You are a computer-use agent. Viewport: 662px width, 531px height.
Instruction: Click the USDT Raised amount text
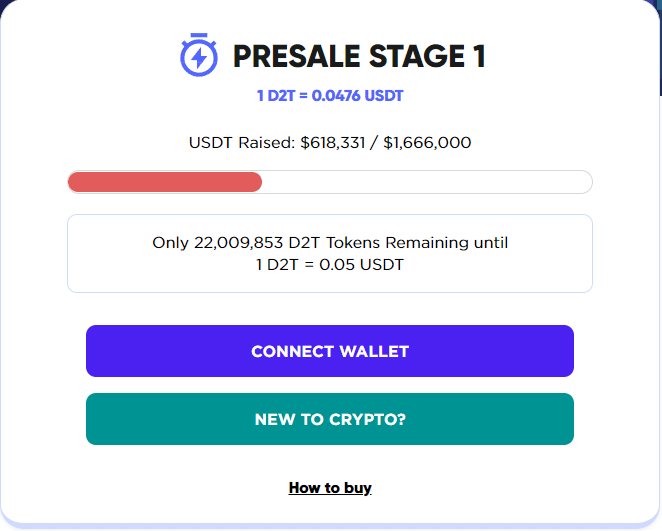point(330,143)
